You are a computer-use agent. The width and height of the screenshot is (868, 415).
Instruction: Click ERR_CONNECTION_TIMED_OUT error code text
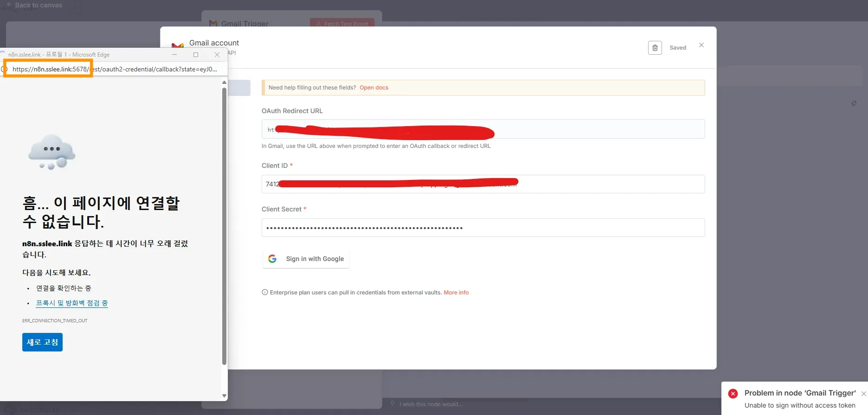point(55,320)
